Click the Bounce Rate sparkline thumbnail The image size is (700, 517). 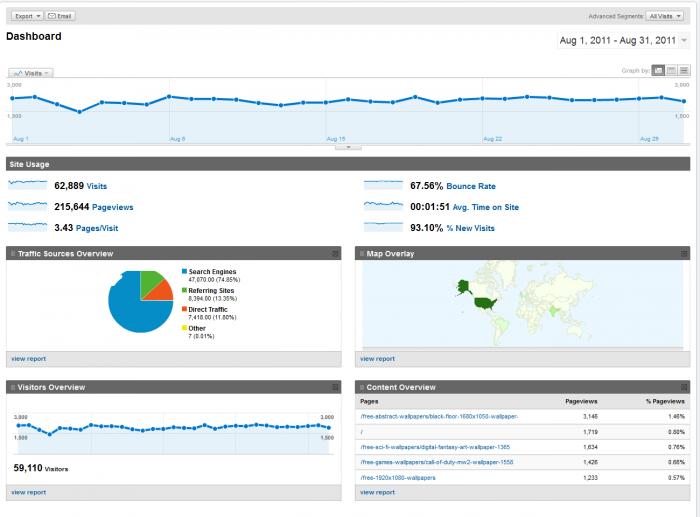pos(383,184)
